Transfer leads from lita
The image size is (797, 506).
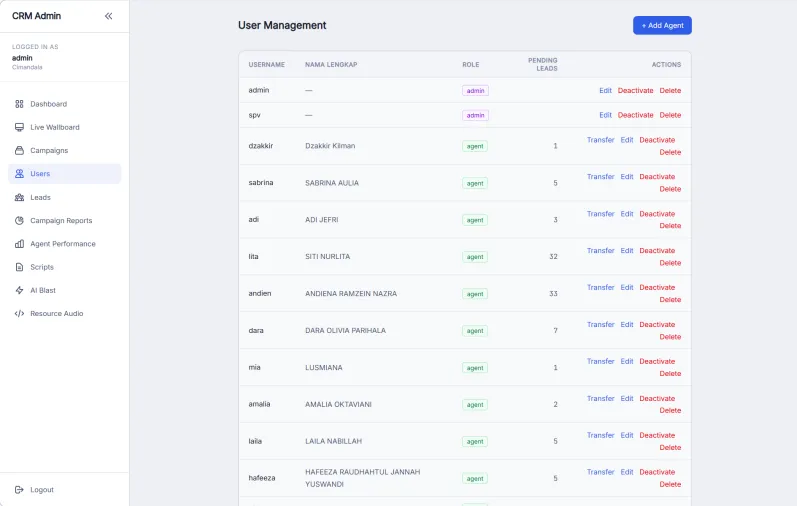[x=600, y=251]
